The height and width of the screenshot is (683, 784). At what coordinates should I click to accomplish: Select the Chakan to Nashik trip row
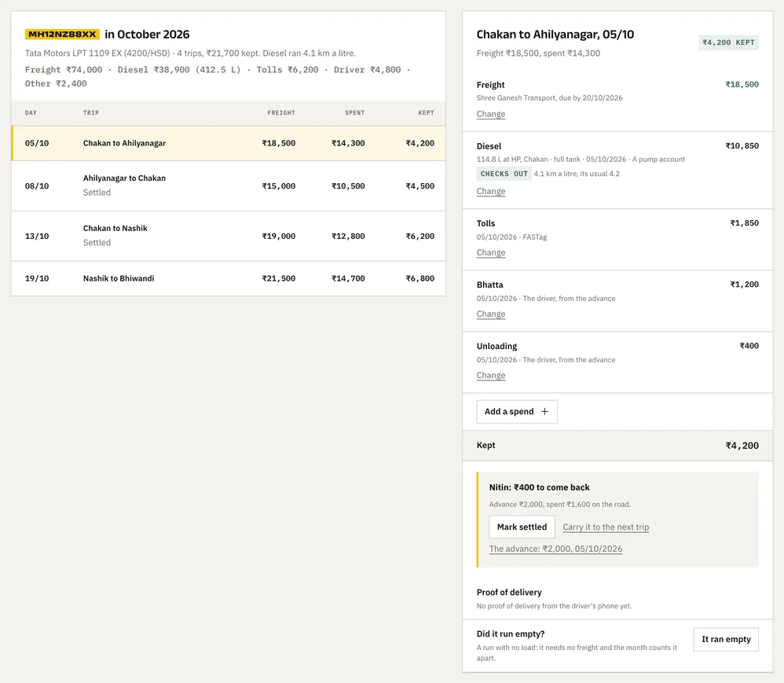pyautogui.click(x=229, y=236)
